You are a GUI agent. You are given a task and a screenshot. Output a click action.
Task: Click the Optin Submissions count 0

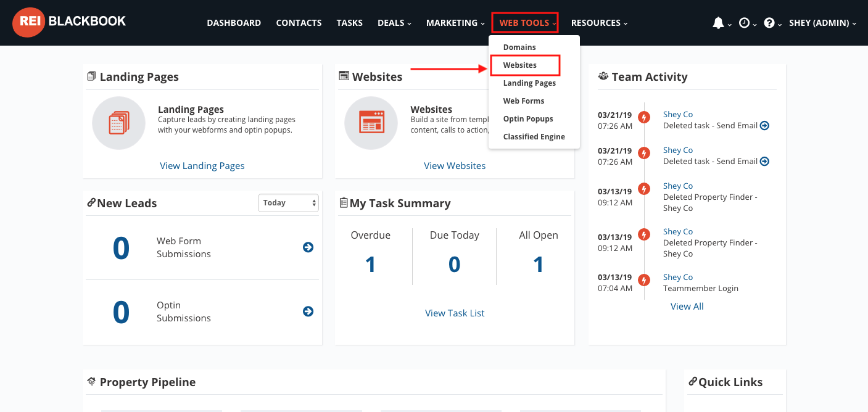121,312
